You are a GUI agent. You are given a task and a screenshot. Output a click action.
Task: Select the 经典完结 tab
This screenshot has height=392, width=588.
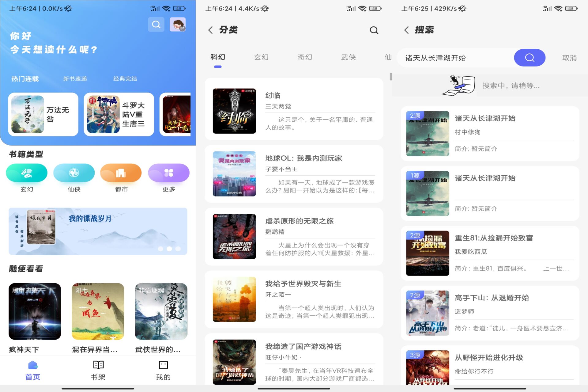(x=126, y=79)
